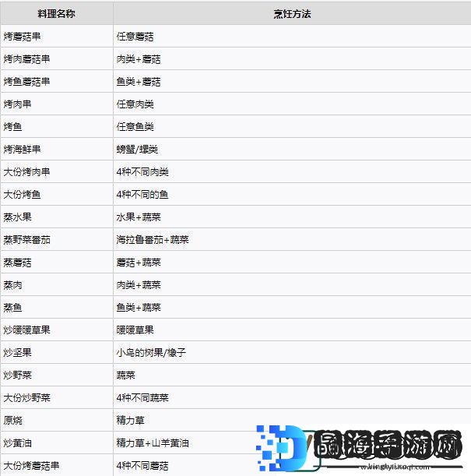Click the 暖暖草果 recipe cell
The image size is (471, 476).
point(292,330)
